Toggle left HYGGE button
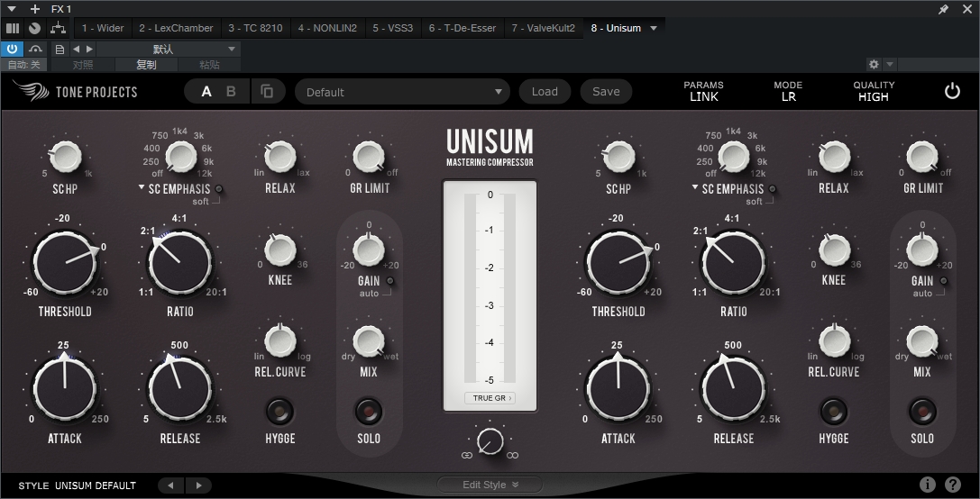980x499 pixels. click(x=279, y=412)
